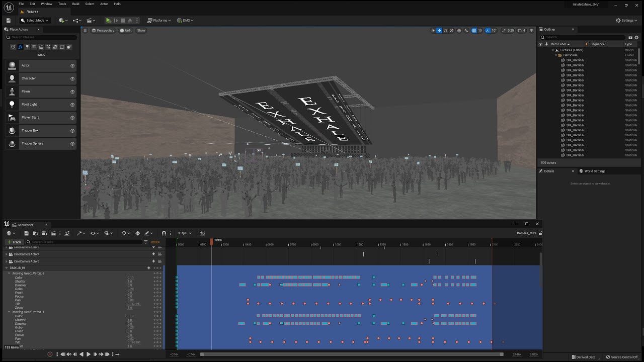This screenshot has width=644, height=362.
Task: Show Lights category in Place Actors
Action: [27, 47]
